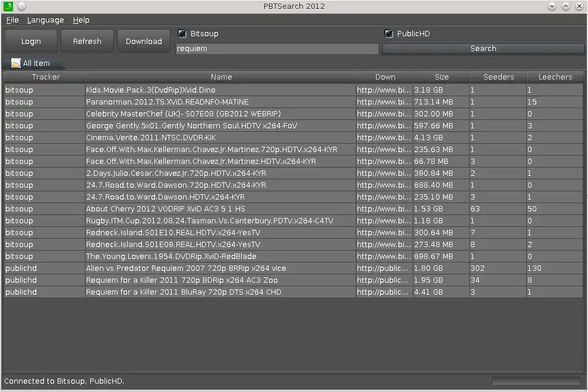Select Celebrity MasterChef (UK)- S07E08 row
This screenshot has height=392, width=588.
[x=293, y=113]
